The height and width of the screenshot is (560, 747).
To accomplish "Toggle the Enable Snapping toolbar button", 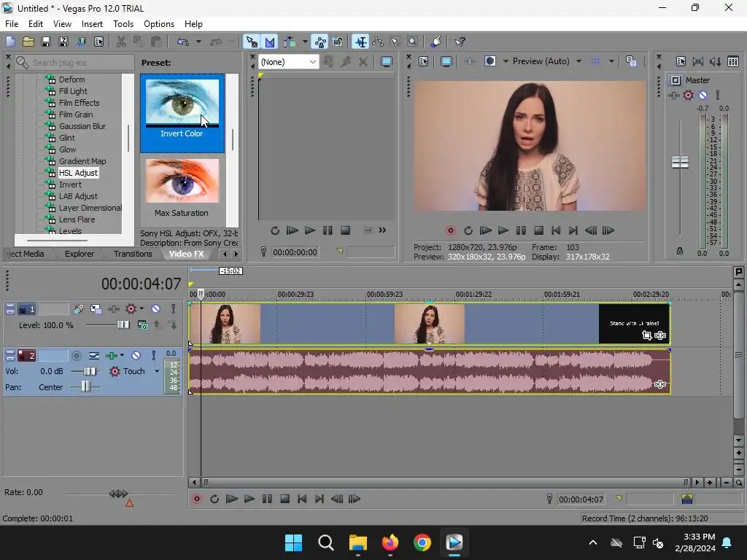I will 252,42.
